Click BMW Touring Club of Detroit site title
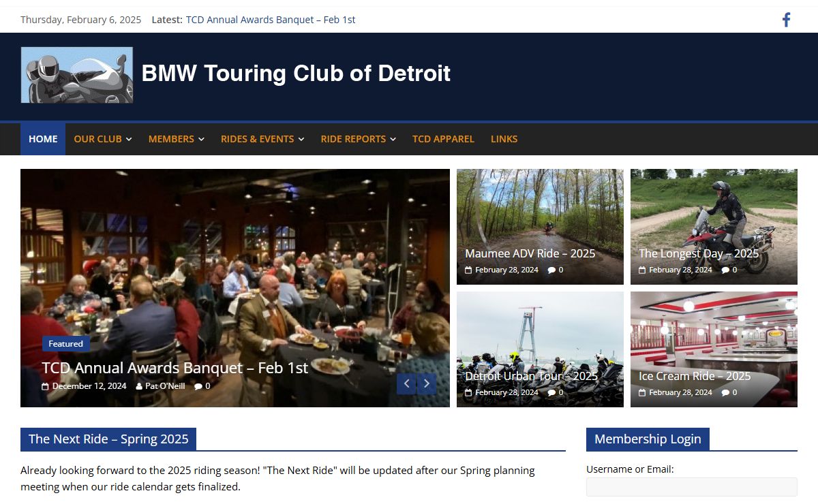The image size is (818, 504). pyautogui.click(x=296, y=73)
